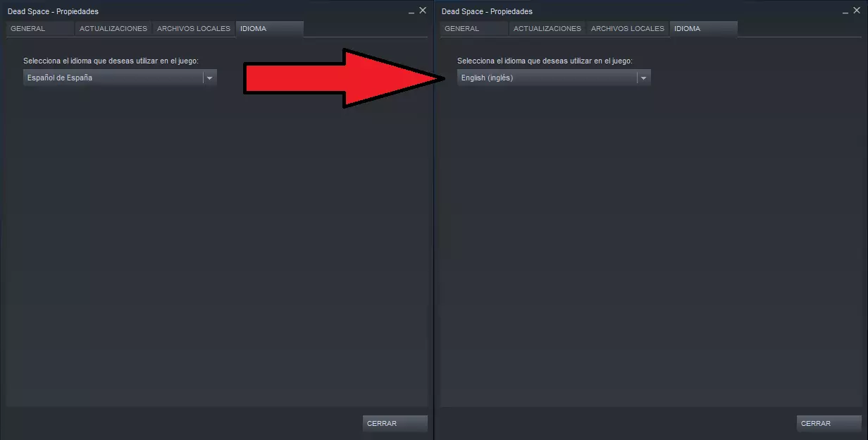Open Archivos Locales tab in left window

(x=194, y=29)
